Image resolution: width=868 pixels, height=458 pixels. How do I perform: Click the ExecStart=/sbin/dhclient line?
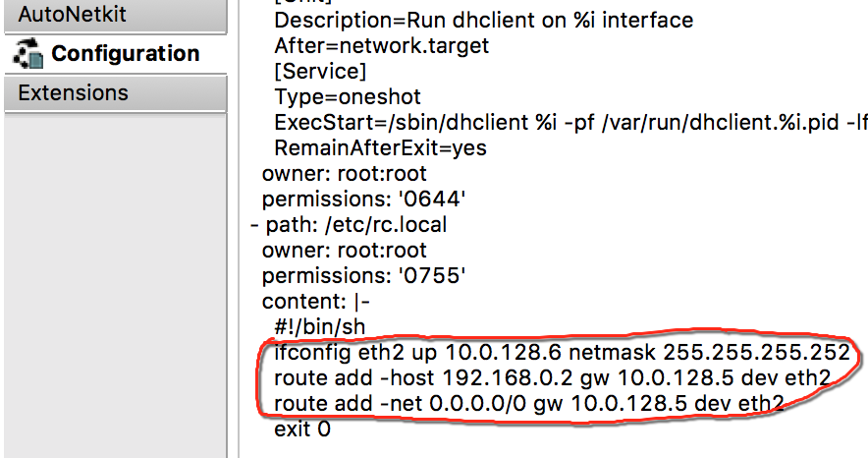point(570,123)
